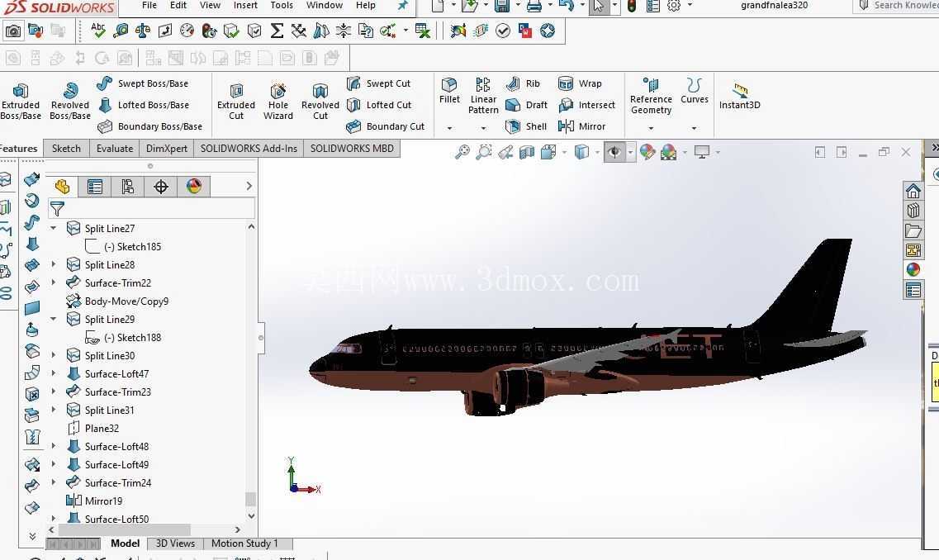Expand the Surface-Trim22 node

tap(54, 282)
